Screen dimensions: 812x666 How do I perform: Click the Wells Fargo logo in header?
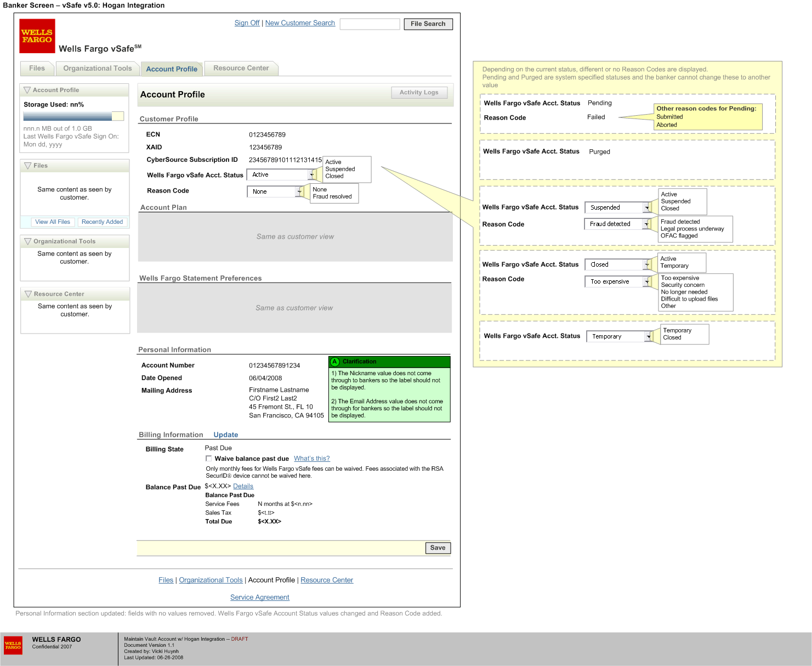point(37,36)
